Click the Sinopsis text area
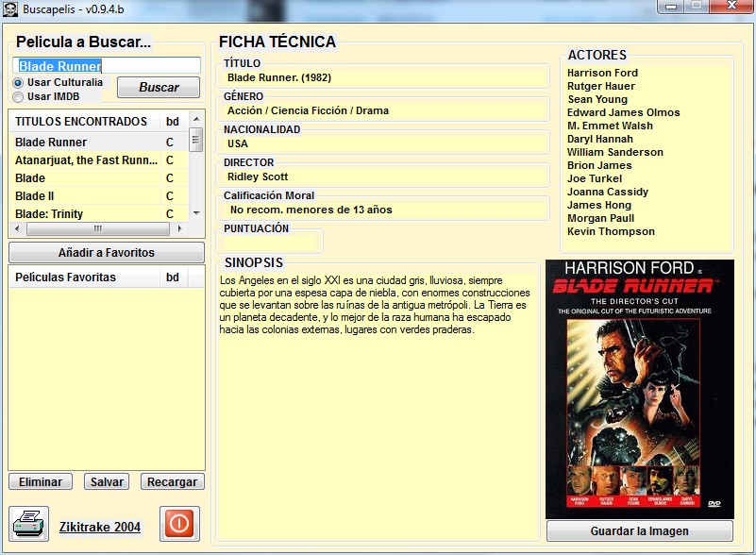 [x=378, y=405]
